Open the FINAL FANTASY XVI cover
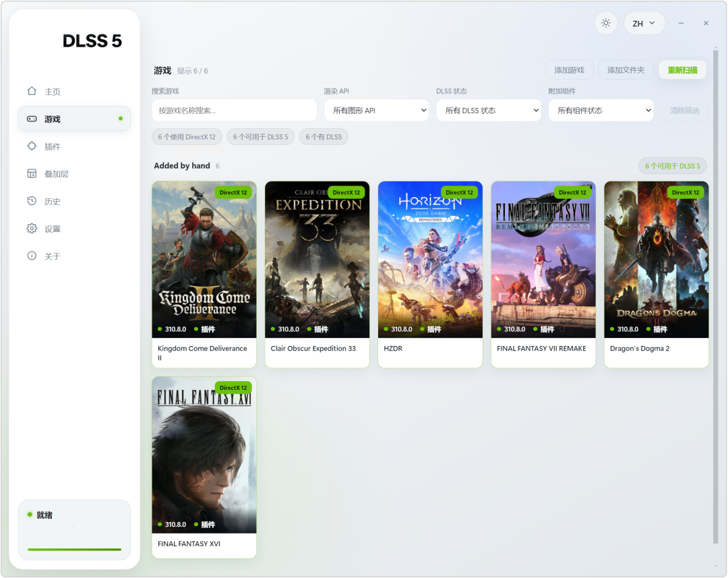The height and width of the screenshot is (578, 728). coord(204,455)
